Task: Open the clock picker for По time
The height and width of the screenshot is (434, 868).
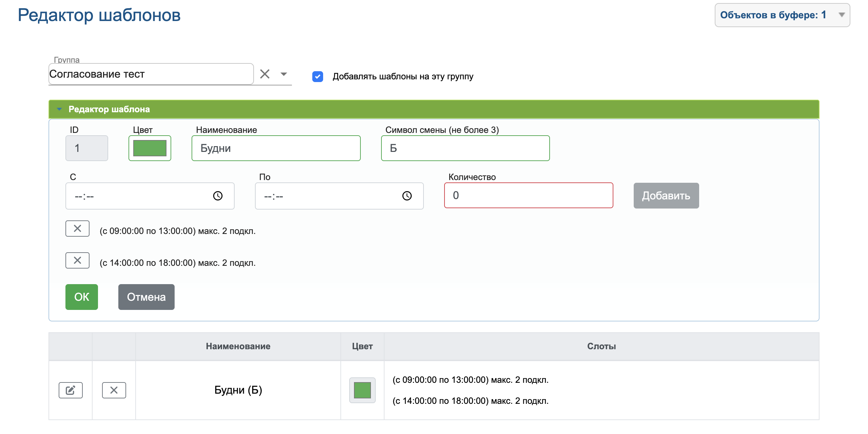Action: (407, 196)
